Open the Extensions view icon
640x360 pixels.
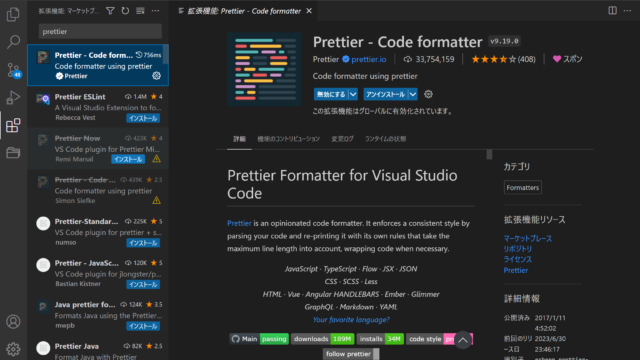(13, 125)
